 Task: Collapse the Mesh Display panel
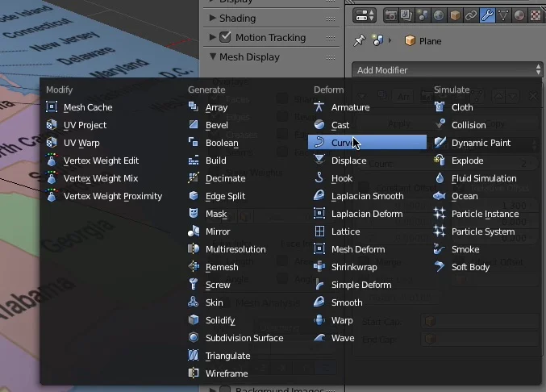[213, 56]
